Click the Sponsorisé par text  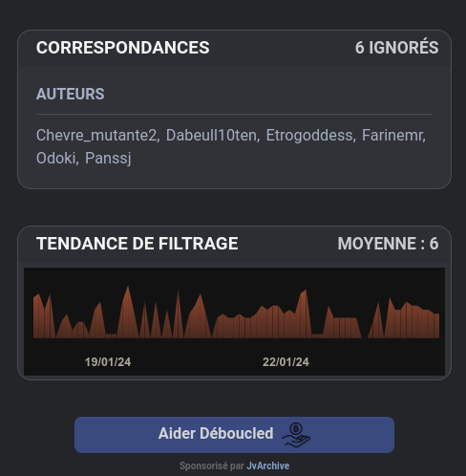[x=212, y=465]
